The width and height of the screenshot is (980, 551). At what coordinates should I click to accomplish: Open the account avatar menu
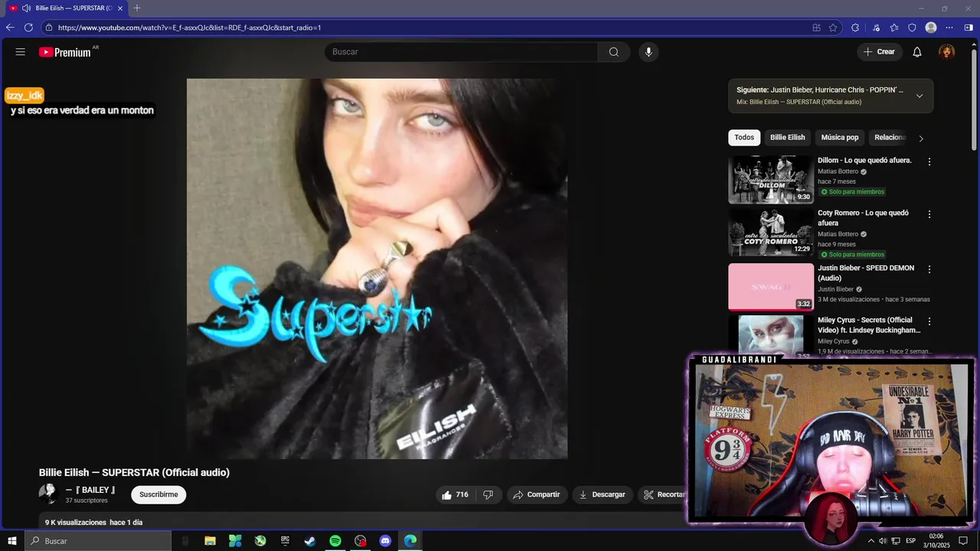click(947, 52)
